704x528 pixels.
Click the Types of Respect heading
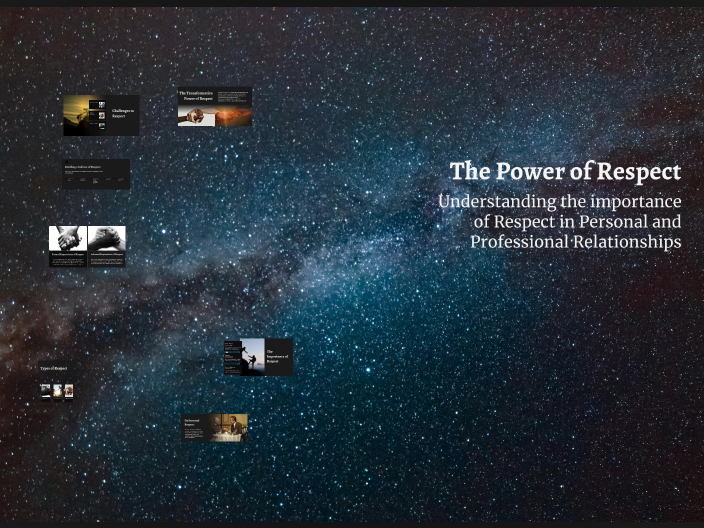(54, 369)
